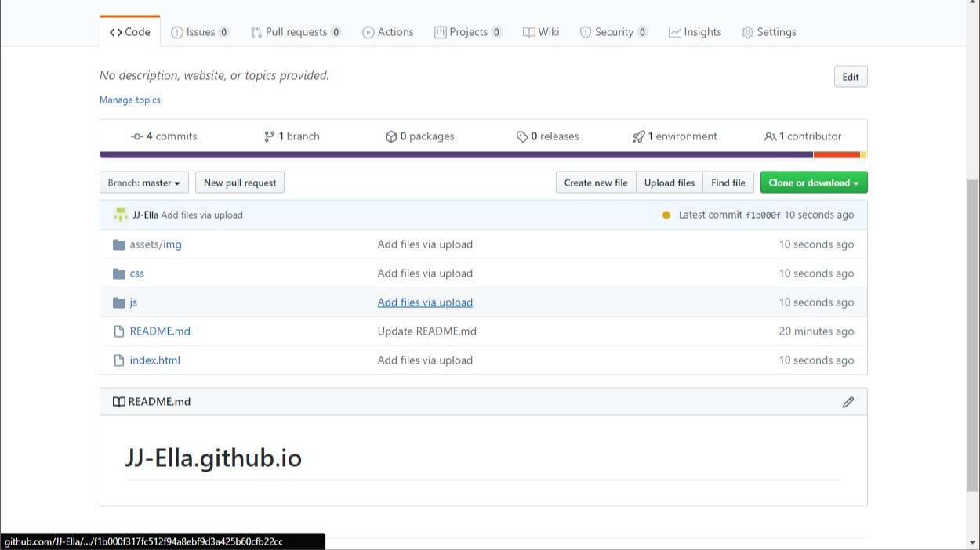The width and height of the screenshot is (980, 550).
Task: Open the Projects tab
Action: click(x=468, y=32)
